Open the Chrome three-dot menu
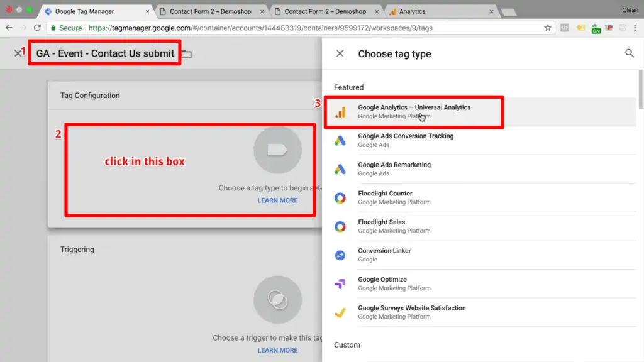The image size is (644, 362). [635, 28]
